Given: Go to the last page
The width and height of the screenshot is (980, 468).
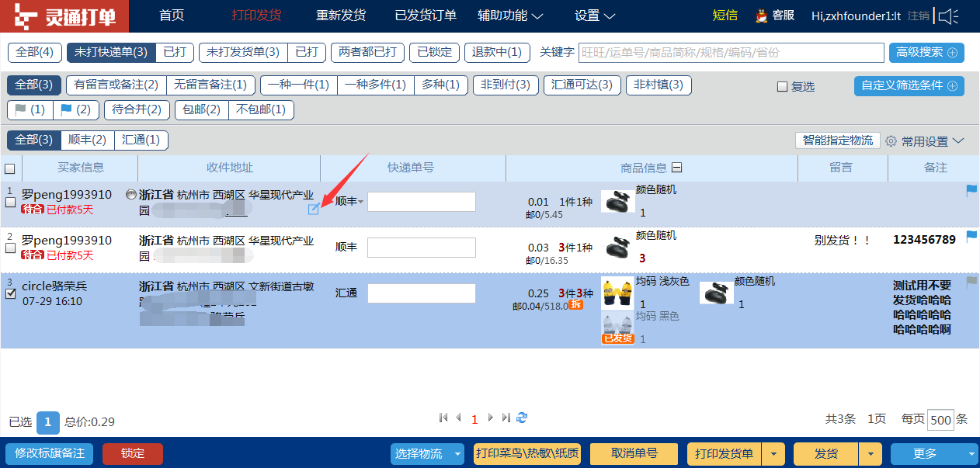Looking at the screenshot, I should point(506,418).
